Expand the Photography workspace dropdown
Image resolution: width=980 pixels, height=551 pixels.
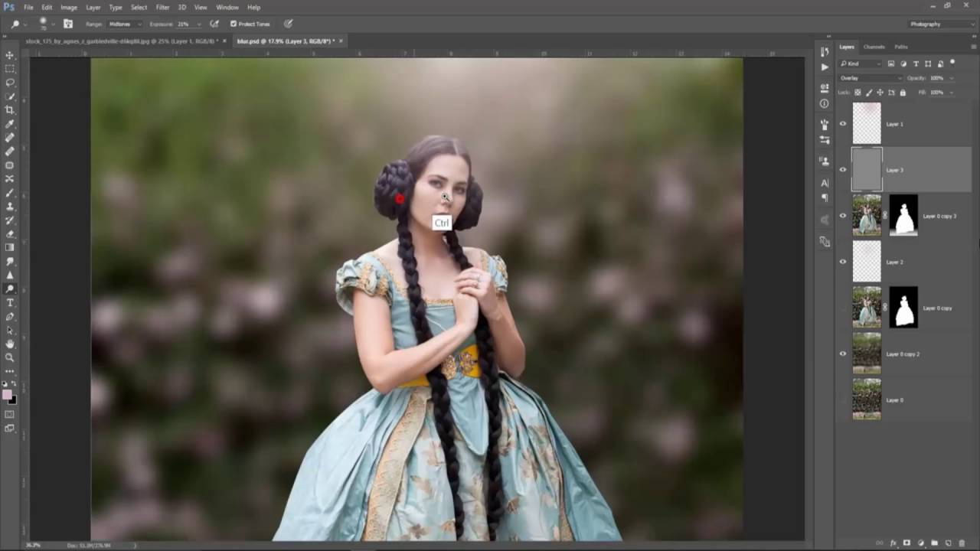[941, 24]
